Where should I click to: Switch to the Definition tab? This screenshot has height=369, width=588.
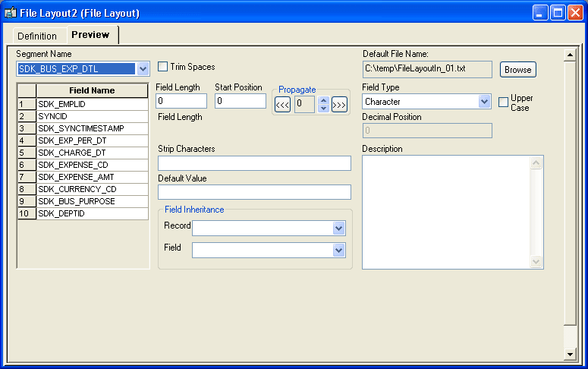coord(37,36)
